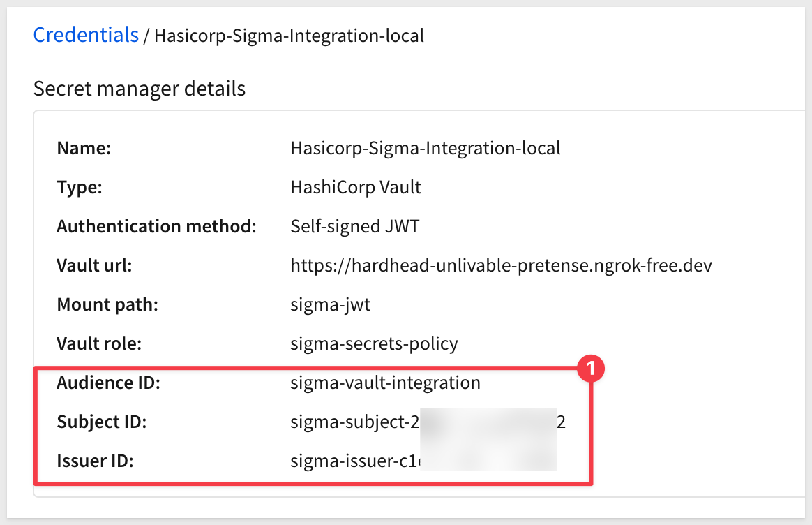The width and height of the screenshot is (812, 525).
Task: Open the Credentials breadcrumb link
Action: click(x=86, y=35)
